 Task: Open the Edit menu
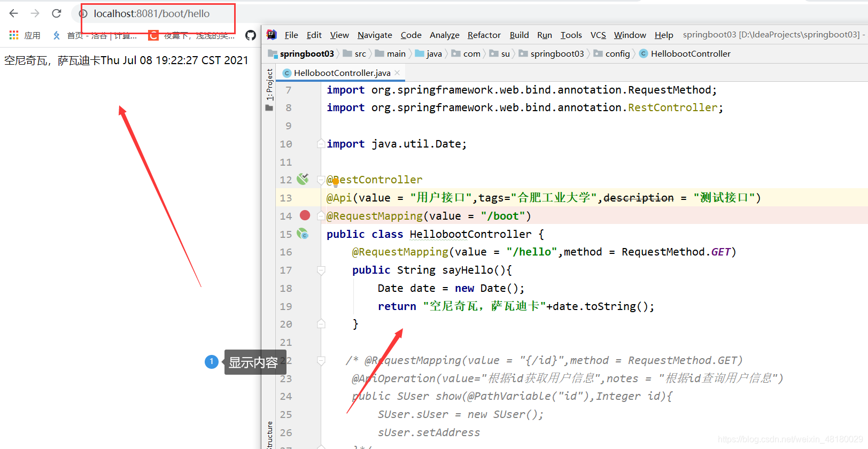[x=314, y=35]
